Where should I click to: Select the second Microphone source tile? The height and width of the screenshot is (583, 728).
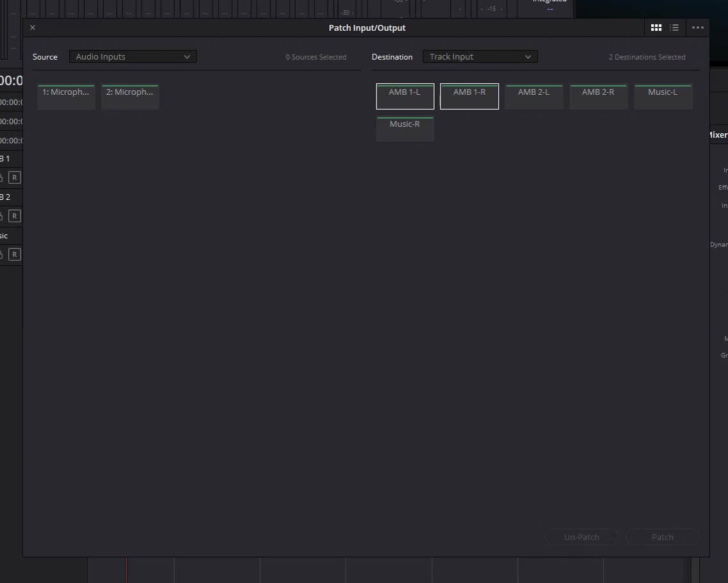[x=130, y=96]
